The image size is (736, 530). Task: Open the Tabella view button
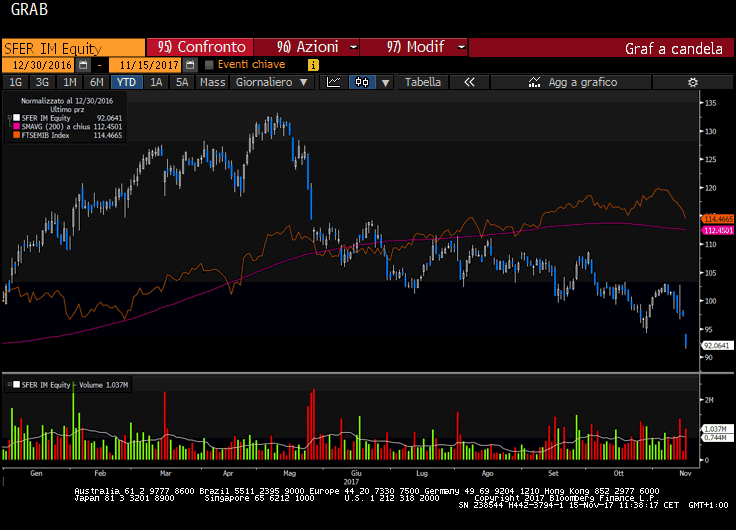click(422, 83)
